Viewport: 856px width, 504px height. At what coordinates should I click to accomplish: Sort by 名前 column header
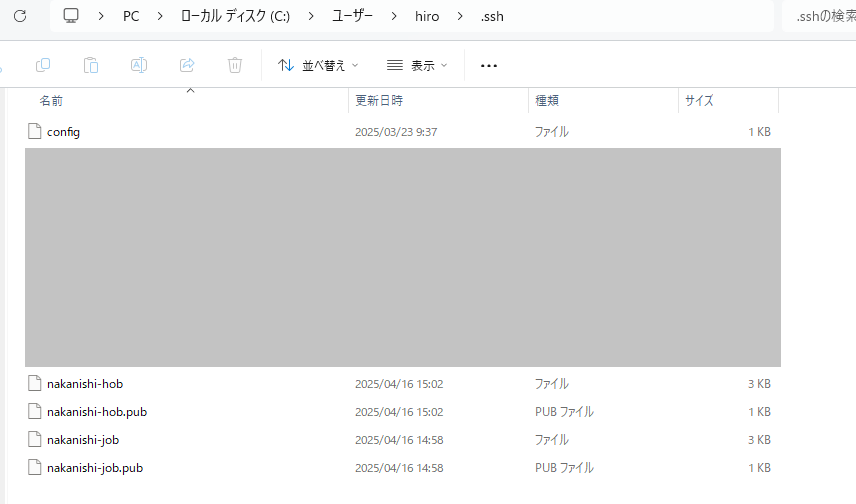(51, 100)
